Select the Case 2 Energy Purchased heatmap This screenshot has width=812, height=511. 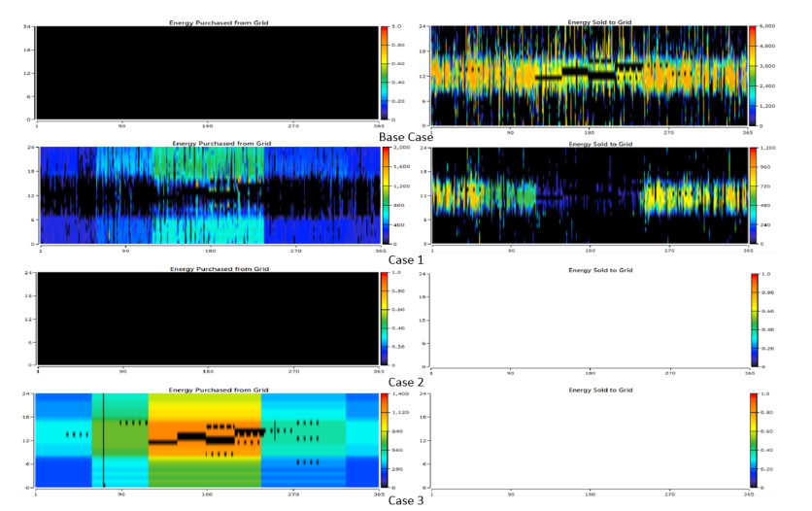[x=208, y=320]
